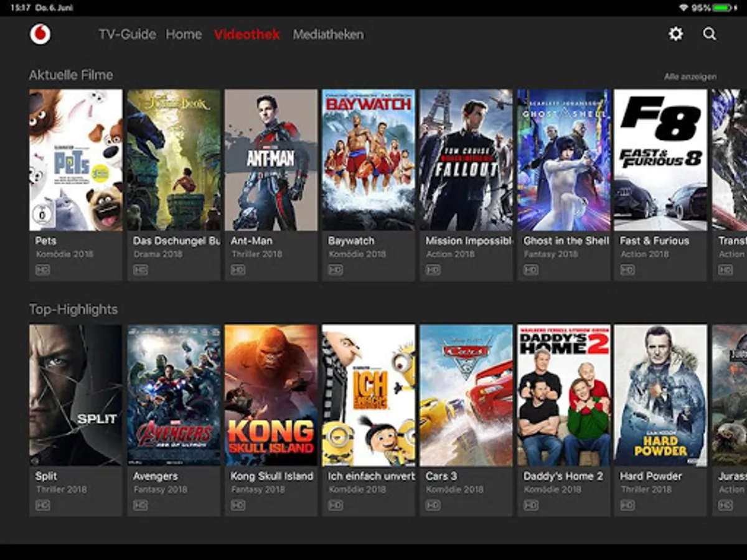
Task: Open the Split movie poster
Action: pos(76,395)
